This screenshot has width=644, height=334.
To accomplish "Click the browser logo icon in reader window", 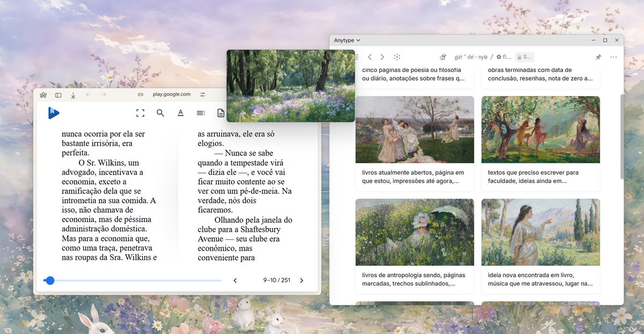I will 43,95.
